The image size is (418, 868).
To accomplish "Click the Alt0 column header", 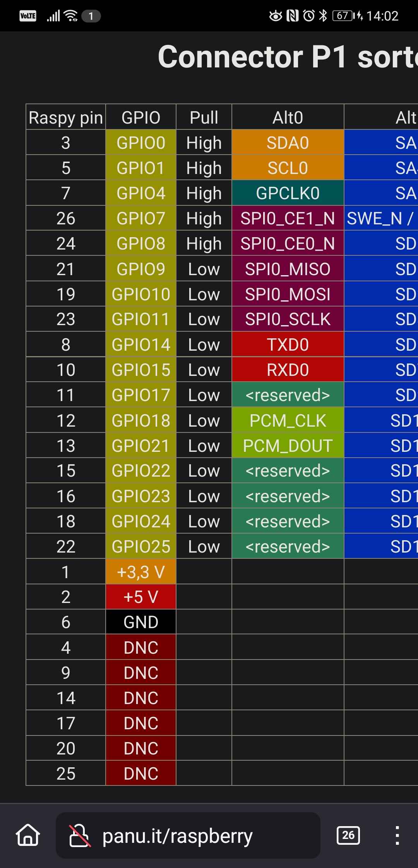I will [288, 117].
